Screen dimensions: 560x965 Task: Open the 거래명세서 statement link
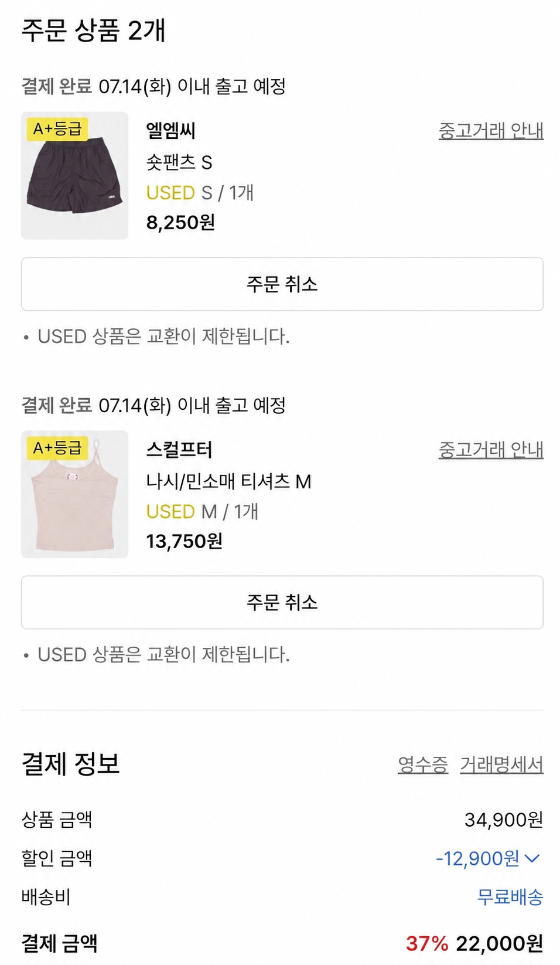501,764
